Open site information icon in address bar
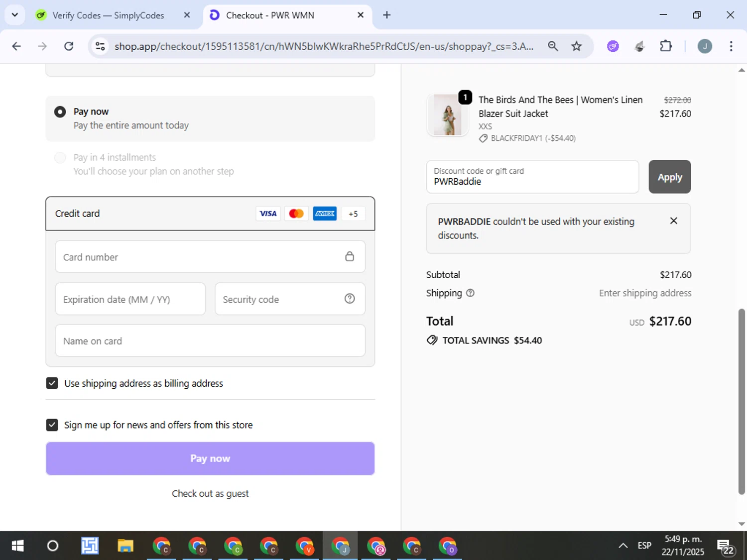Viewport: 747px width, 560px height. [x=100, y=46]
